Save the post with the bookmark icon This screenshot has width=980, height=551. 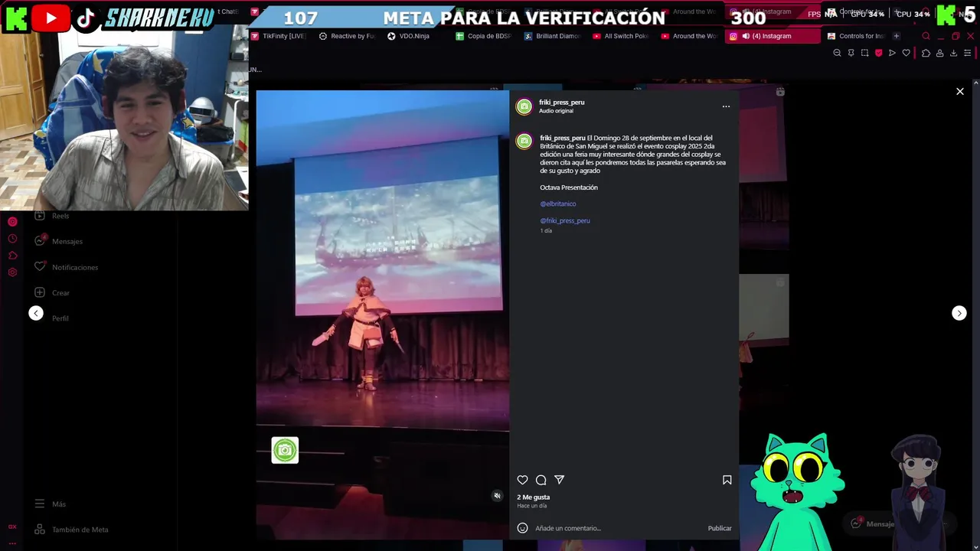[727, 480]
